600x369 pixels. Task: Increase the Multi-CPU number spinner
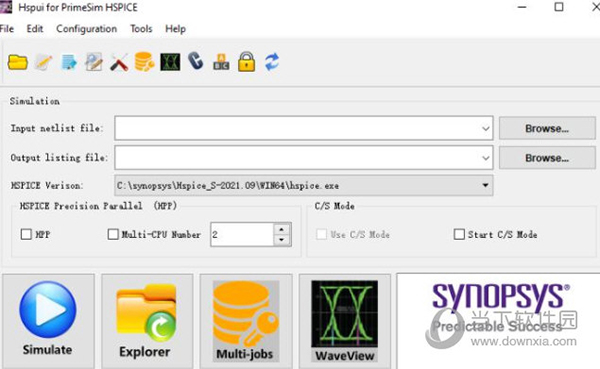282,229
